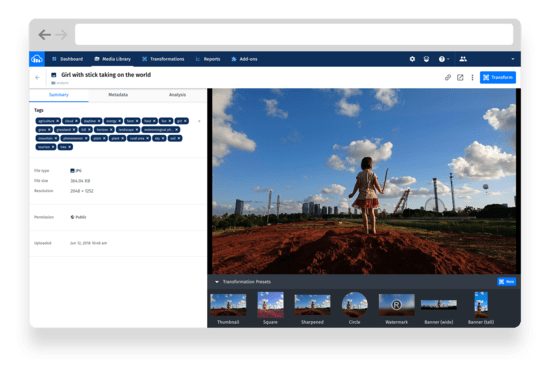
Task: Remove the agriculture tag
Action: click(58, 121)
